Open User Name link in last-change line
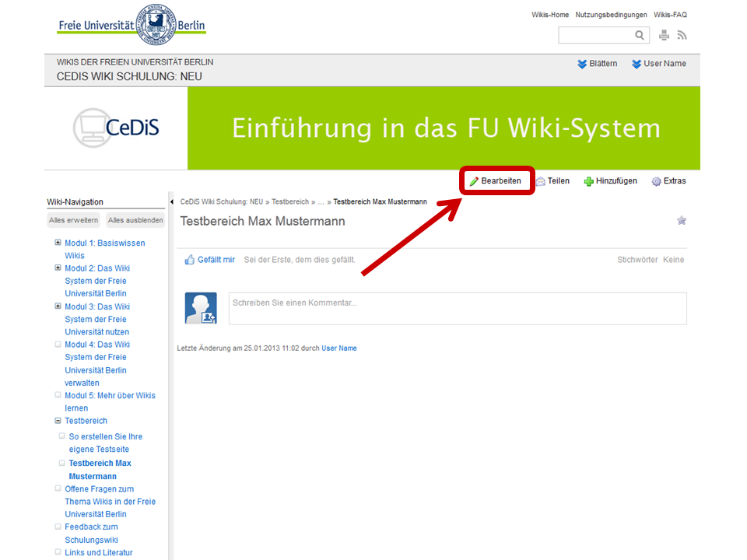This screenshot has width=747, height=560. pos(339,348)
